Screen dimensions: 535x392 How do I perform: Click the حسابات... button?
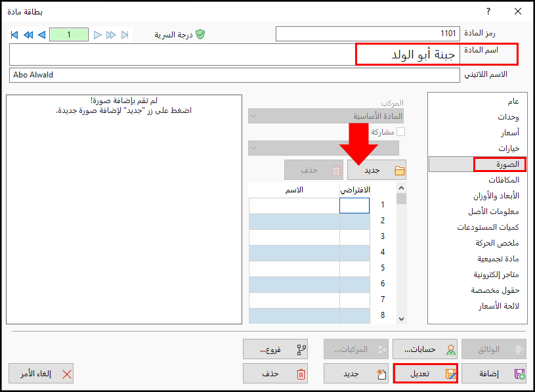pyautogui.click(x=425, y=349)
